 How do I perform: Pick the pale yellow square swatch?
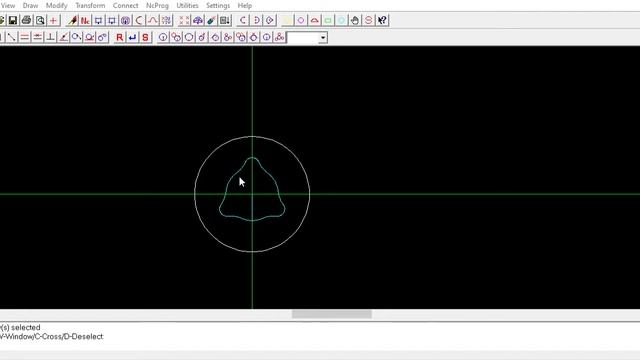287,20
